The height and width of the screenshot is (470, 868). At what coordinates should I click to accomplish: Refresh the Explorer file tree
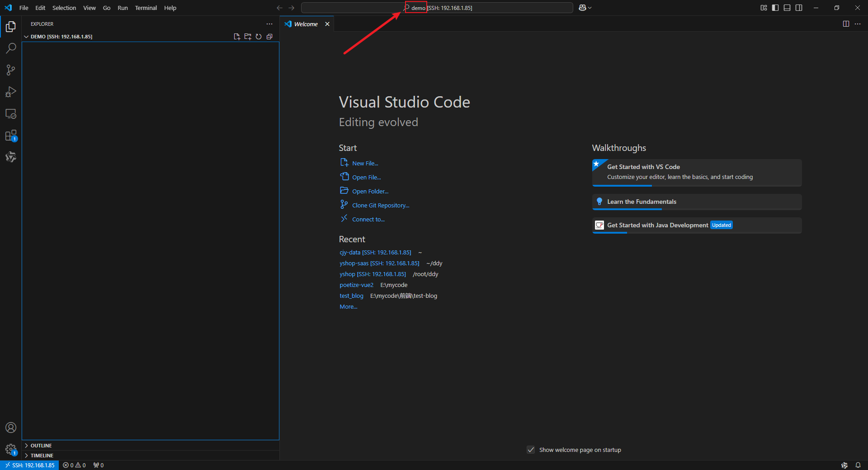[x=259, y=37]
